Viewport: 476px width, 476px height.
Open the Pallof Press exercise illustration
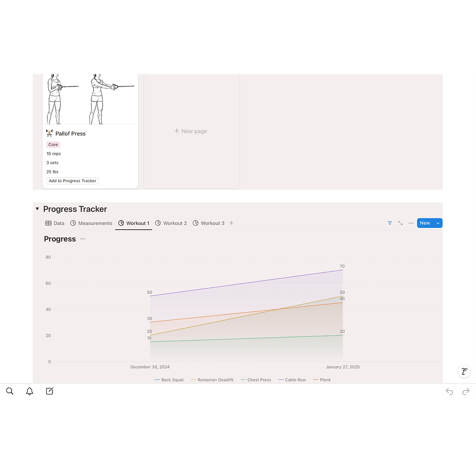[x=90, y=99]
